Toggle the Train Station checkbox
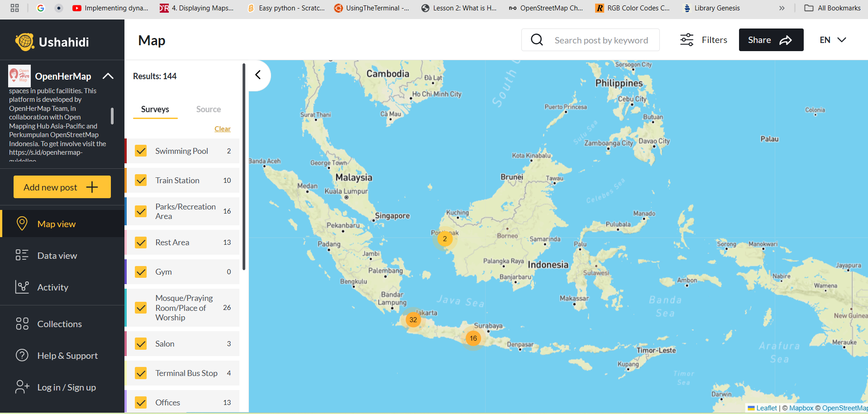 tap(141, 180)
